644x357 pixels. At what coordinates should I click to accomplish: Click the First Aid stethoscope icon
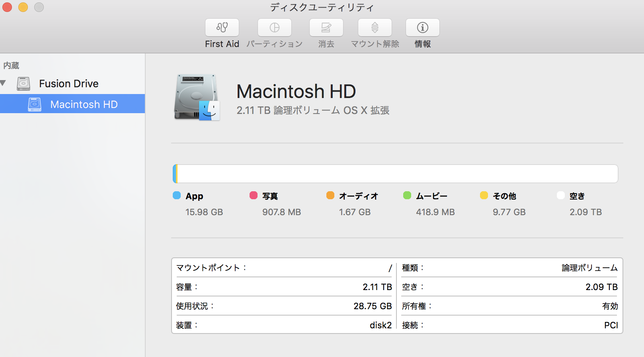tap(222, 27)
